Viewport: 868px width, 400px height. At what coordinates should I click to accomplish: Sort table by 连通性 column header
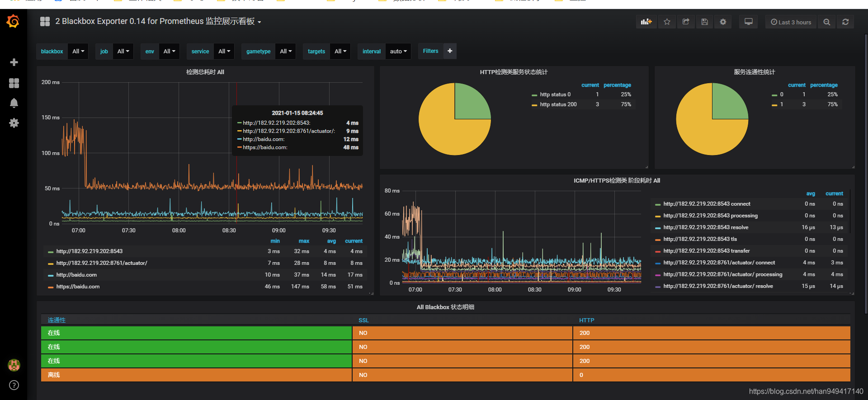(57, 320)
